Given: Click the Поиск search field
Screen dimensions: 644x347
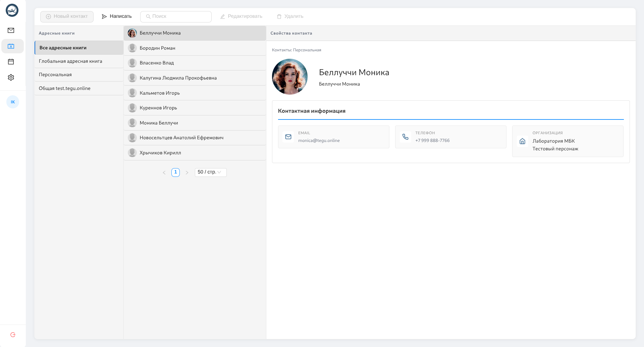Looking at the screenshot, I should click(176, 16).
